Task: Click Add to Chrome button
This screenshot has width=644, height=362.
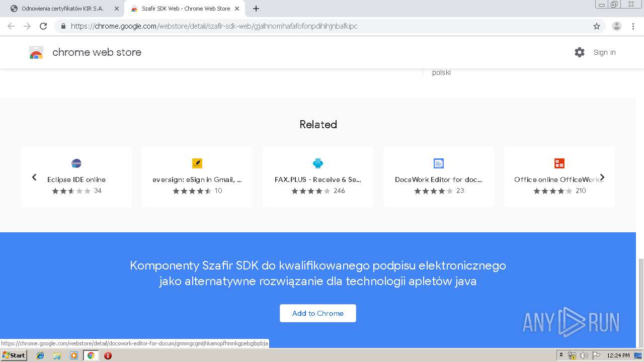Action: click(318, 313)
